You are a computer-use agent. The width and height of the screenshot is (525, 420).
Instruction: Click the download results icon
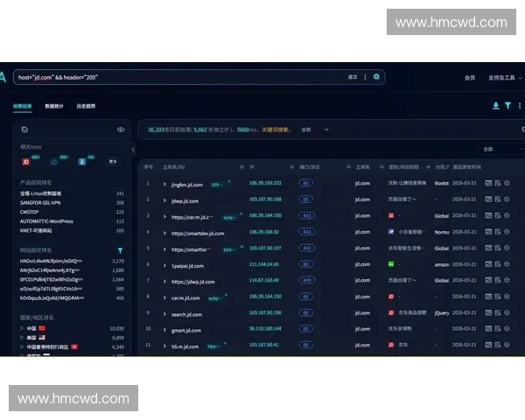point(496,106)
